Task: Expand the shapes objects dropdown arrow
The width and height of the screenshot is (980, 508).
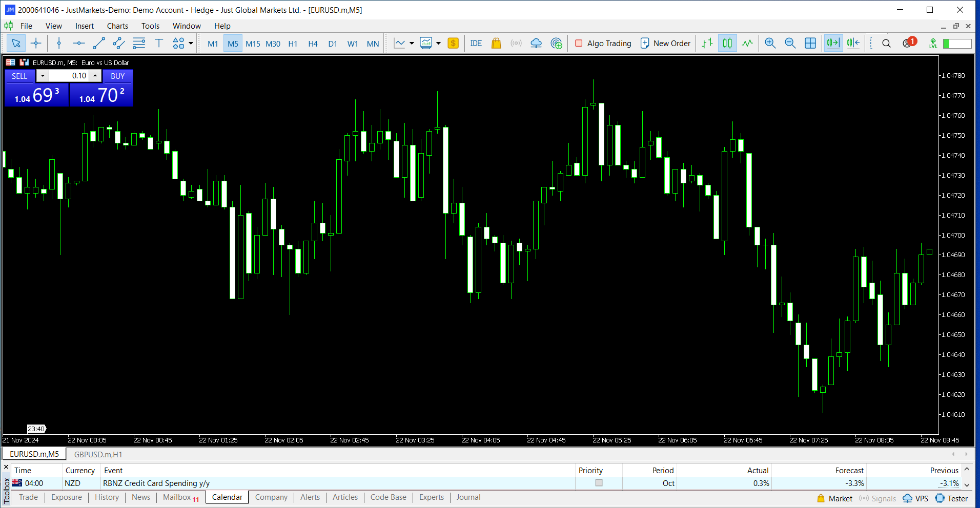Action: 191,44
